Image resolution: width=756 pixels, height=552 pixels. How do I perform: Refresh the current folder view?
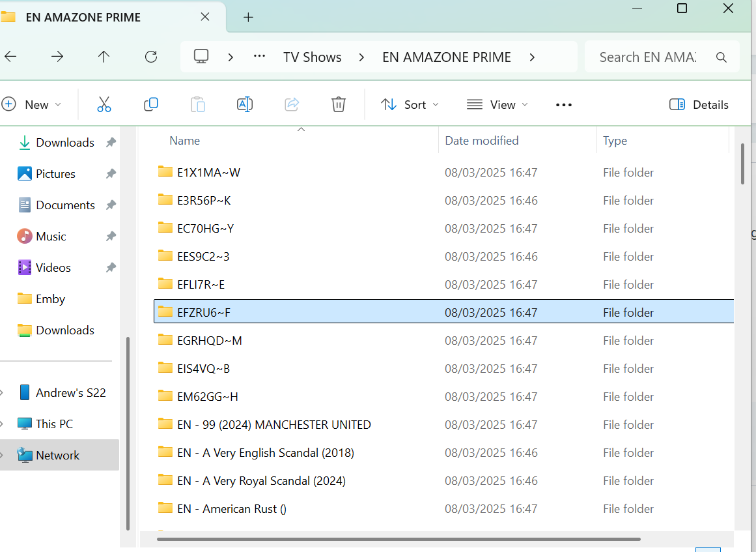(x=151, y=57)
